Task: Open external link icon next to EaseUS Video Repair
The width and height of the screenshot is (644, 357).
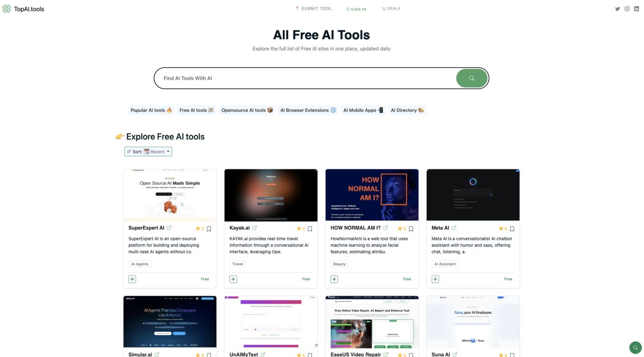Action: 385,354
